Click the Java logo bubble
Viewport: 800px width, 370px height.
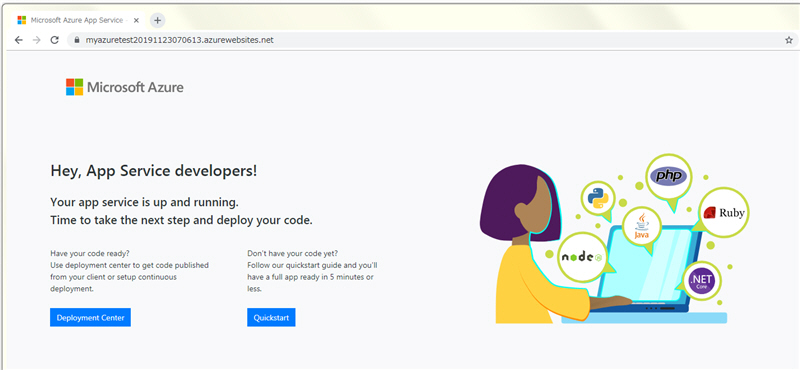click(x=642, y=227)
